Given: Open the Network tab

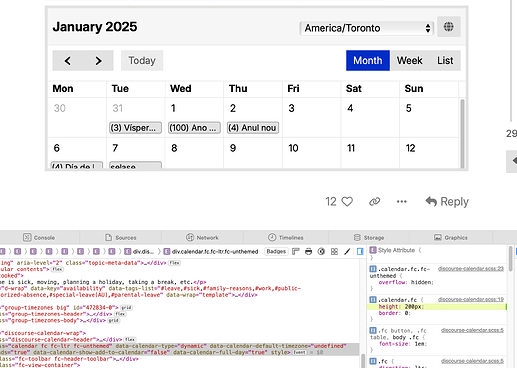Looking at the screenshot, I should pos(202,238).
